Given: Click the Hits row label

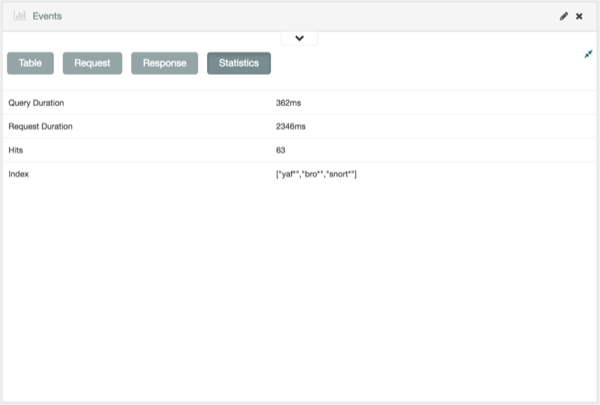Looking at the screenshot, I should click(16, 150).
